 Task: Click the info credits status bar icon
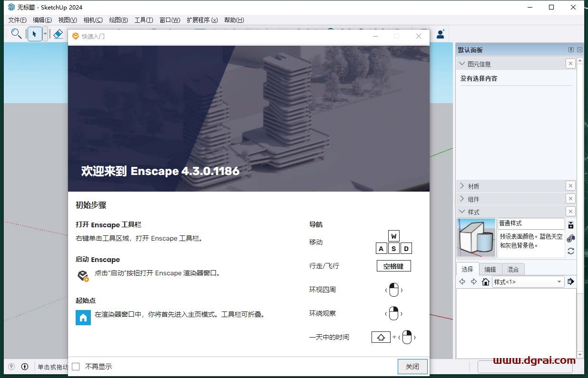25,367
